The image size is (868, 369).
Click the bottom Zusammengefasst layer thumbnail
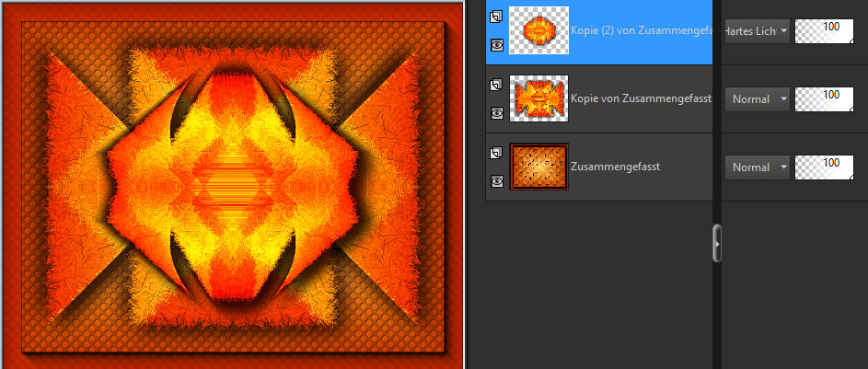click(x=538, y=167)
